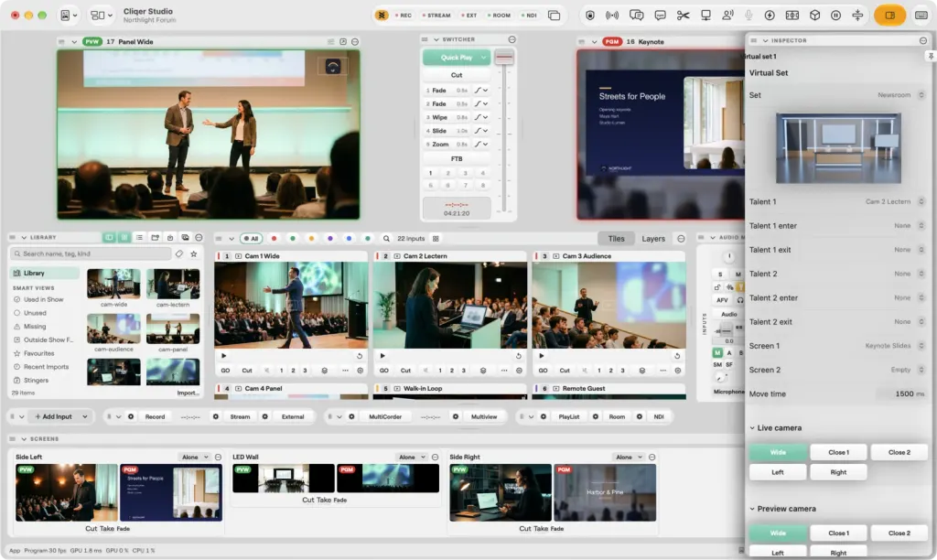Image resolution: width=937 pixels, height=560 pixels.
Task: Click the audio fader in audio mixer
Action: tap(725, 329)
